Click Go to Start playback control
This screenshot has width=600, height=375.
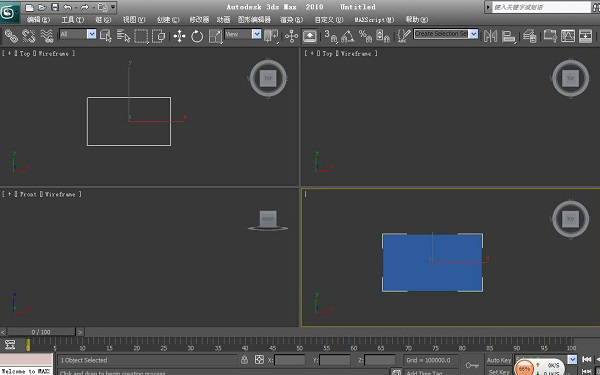[586, 359]
